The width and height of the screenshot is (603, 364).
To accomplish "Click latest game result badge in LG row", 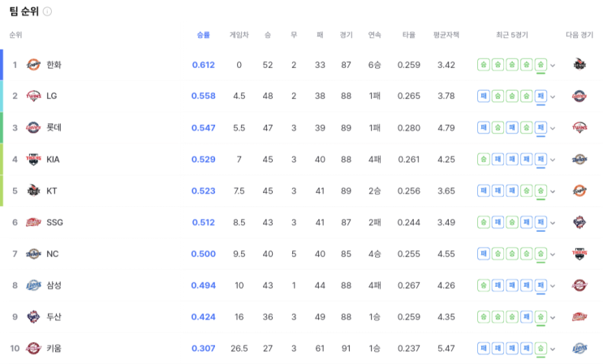I will coord(541,96).
